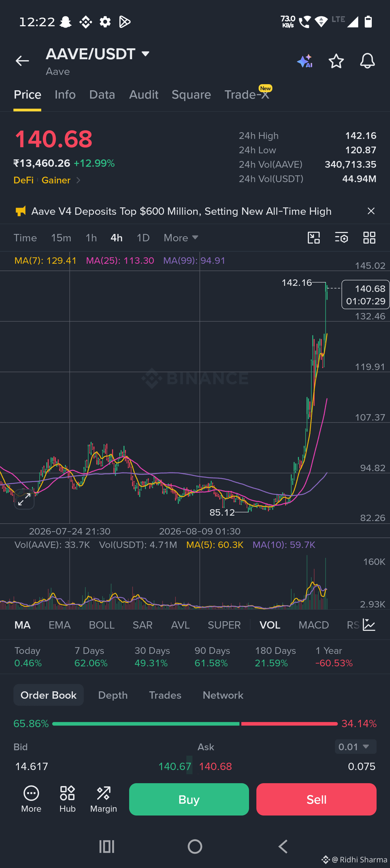Tap the current price label 140.68 on chart
The width and height of the screenshot is (390, 868).
(365, 294)
